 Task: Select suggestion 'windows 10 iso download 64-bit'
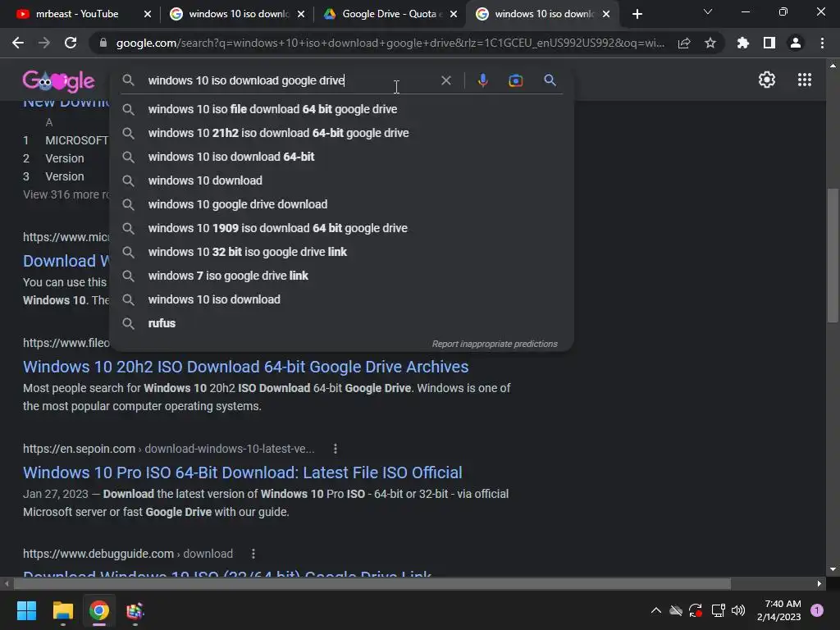click(341, 157)
